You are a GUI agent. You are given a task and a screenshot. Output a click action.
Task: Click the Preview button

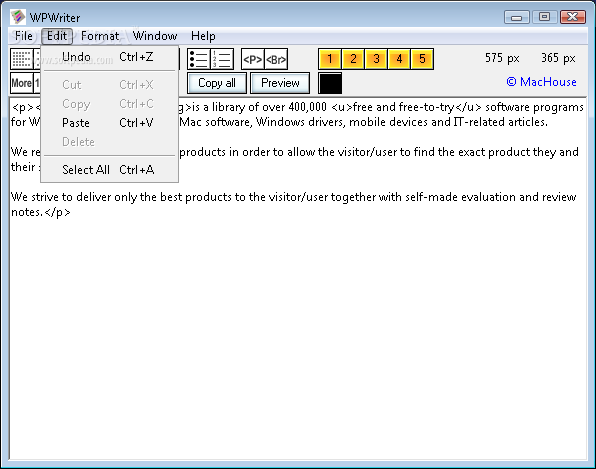click(280, 83)
